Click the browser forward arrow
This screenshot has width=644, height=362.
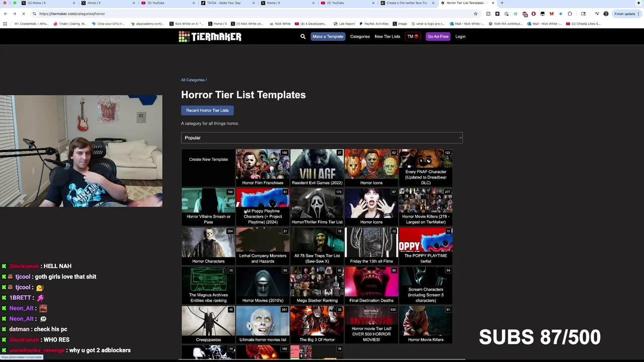pyautogui.click(x=15, y=14)
